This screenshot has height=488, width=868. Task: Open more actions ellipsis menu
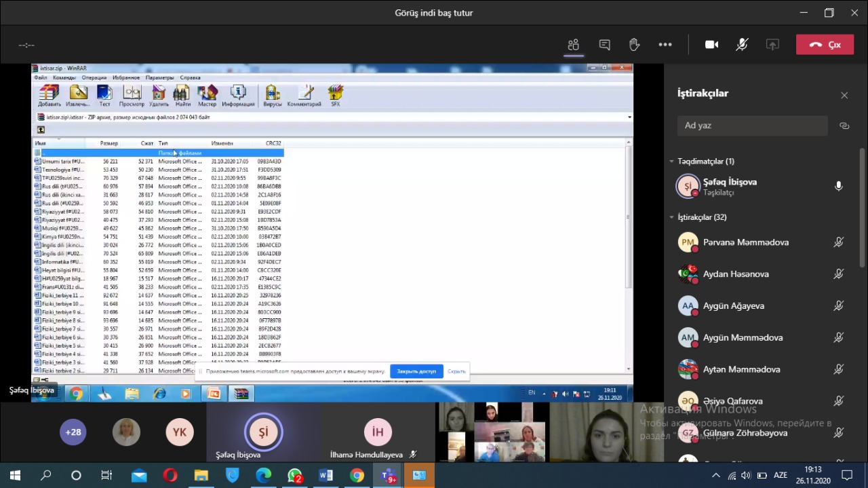(x=665, y=45)
